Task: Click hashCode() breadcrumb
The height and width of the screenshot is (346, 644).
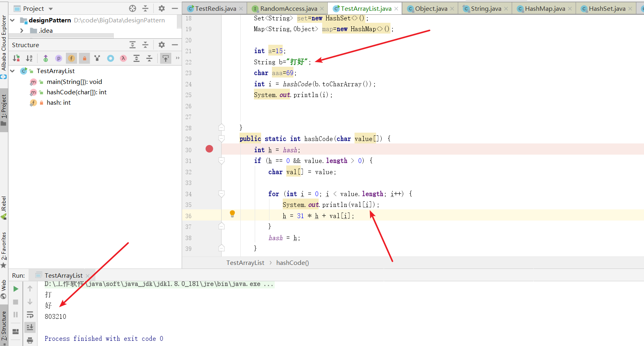Action: point(293,262)
